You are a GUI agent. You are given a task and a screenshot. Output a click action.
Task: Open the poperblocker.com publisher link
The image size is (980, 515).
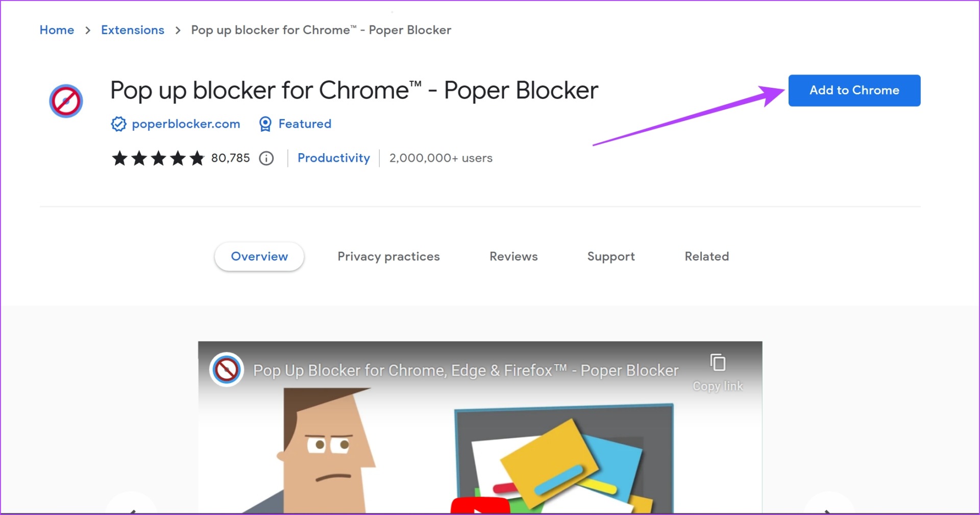186,124
